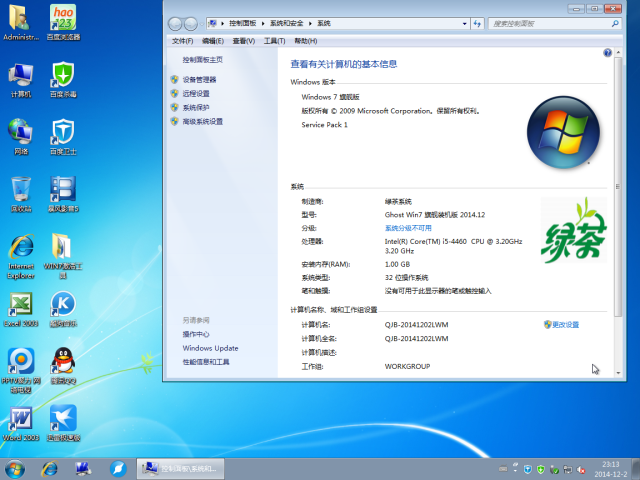640x480 pixels.
Task: Click the vertical scrollbar thumb
Action: pos(618,187)
